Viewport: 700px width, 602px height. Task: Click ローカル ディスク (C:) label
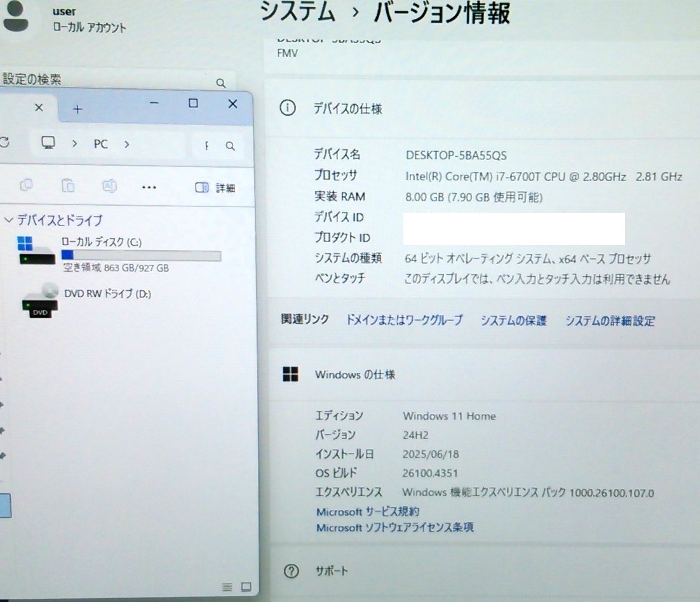(102, 242)
